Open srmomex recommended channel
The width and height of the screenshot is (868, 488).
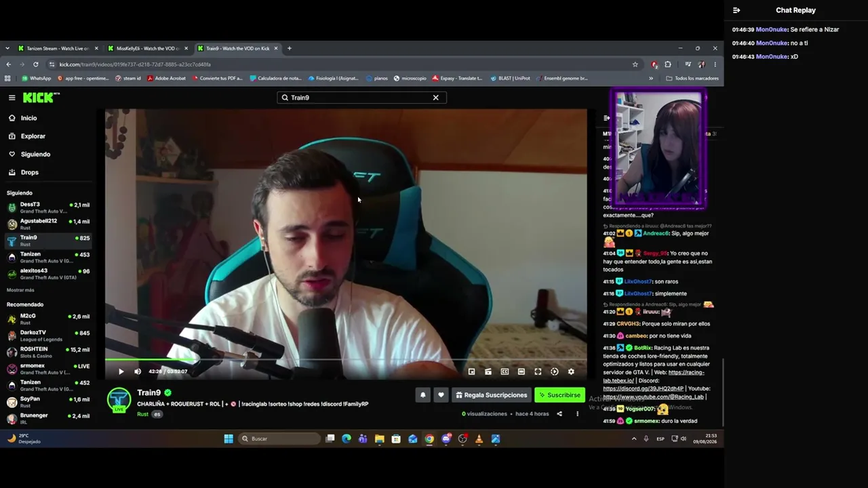tap(47, 369)
